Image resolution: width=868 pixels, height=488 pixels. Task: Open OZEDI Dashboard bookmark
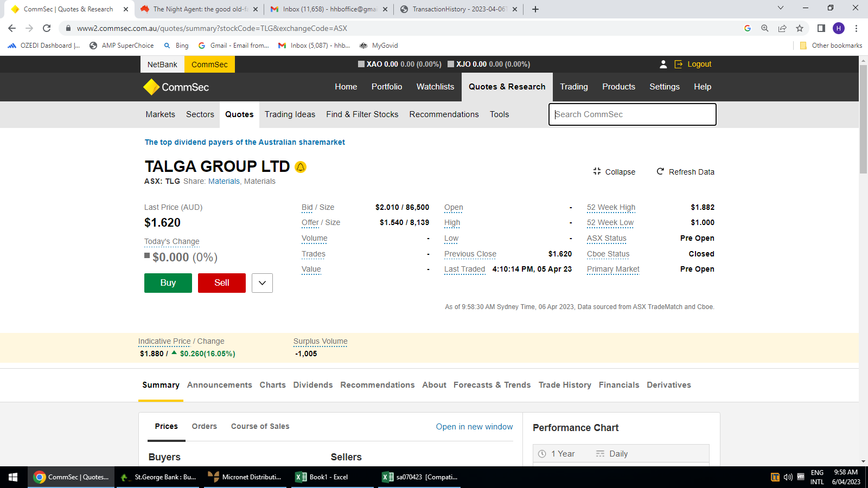[x=44, y=46]
